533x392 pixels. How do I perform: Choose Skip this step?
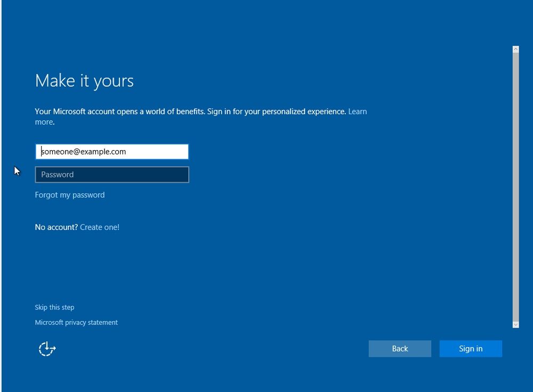tap(54, 307)
